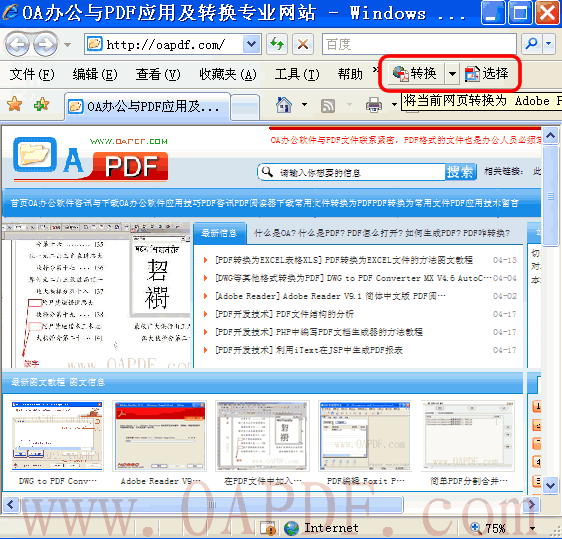The image size is (562, 539).
Task: Click the blue 搜索 button on webpage
Action: point(460,172)
